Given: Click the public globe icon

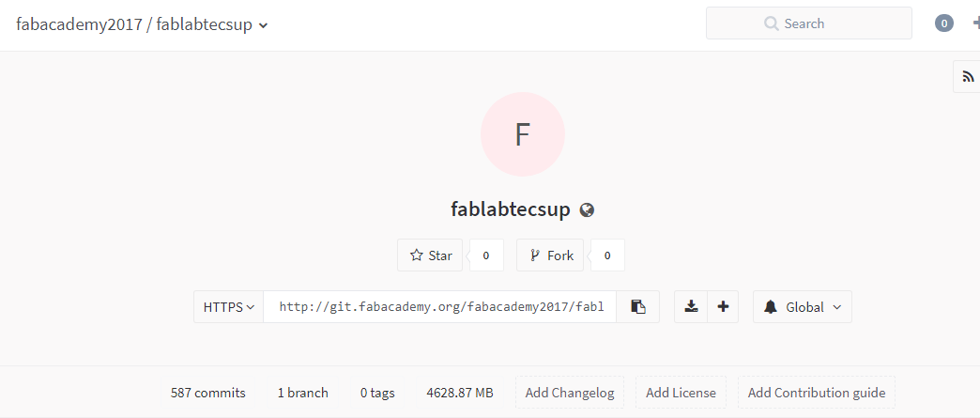Looking at the screenshot, I should 588,209.
